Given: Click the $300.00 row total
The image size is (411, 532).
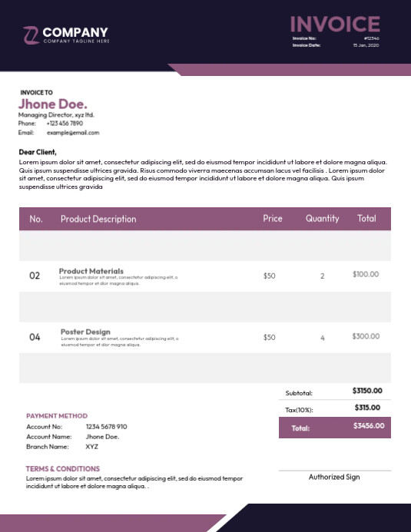Looking at the screenshot, I should [x=366, y=336].
